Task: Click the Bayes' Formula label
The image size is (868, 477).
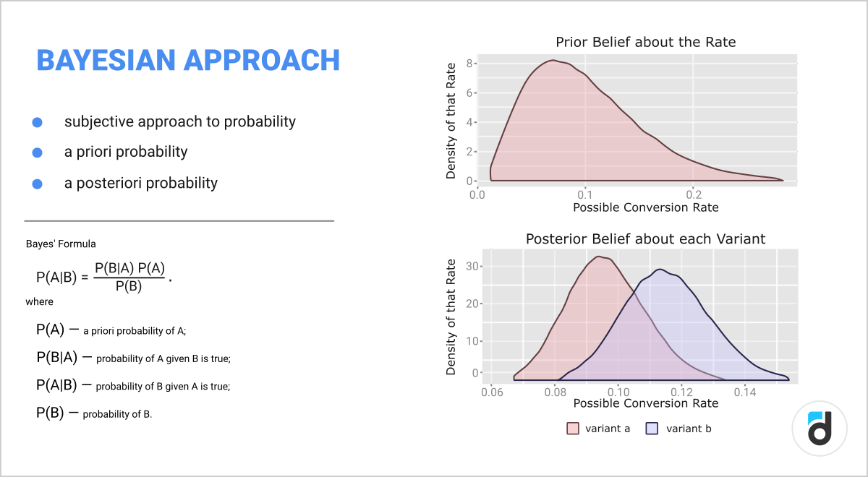Action: coord(61,244)
